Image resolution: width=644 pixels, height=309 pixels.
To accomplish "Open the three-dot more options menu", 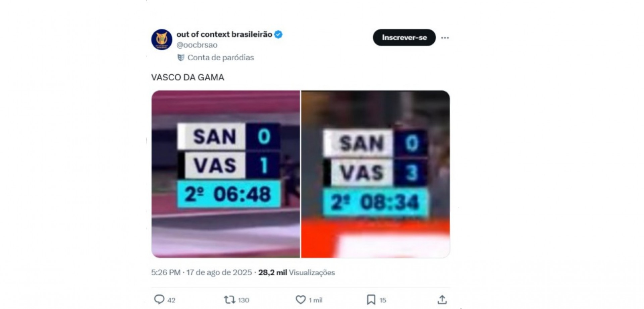I will [x=445, y=38].
